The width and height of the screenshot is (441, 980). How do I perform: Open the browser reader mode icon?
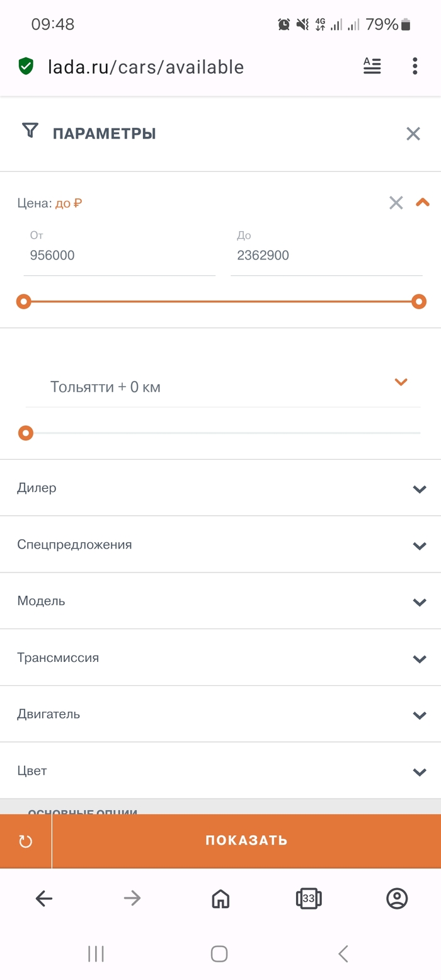point(372,66)
